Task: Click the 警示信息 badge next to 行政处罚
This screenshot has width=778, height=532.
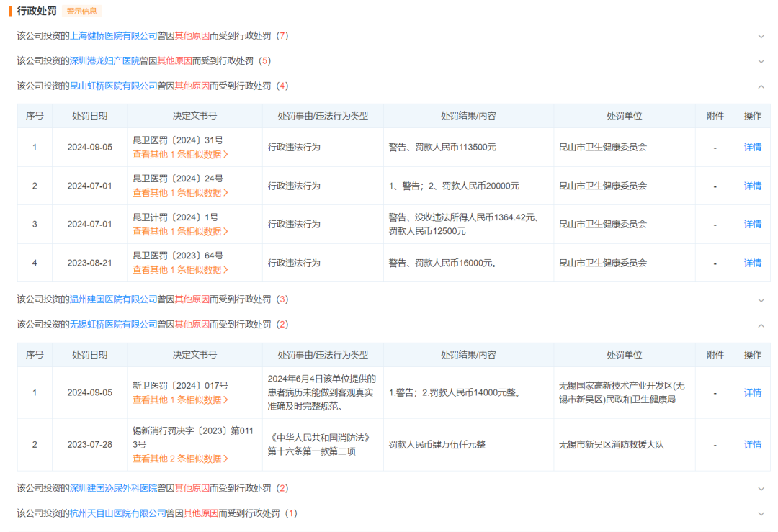Action: click(x=81, y=11)
